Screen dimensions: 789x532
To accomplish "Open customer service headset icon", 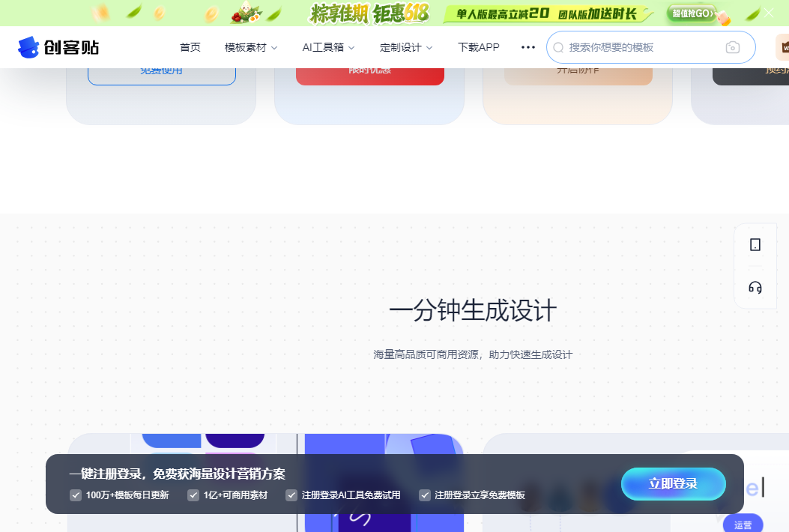I will point(755,288).
